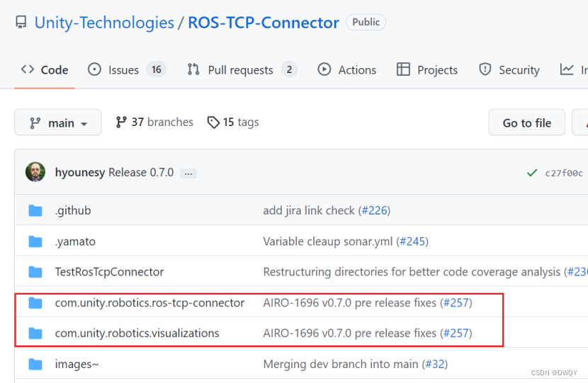588x383 pixels.
Task: Open 'Merging dev branch into main' commit
Action: point(341,364)
